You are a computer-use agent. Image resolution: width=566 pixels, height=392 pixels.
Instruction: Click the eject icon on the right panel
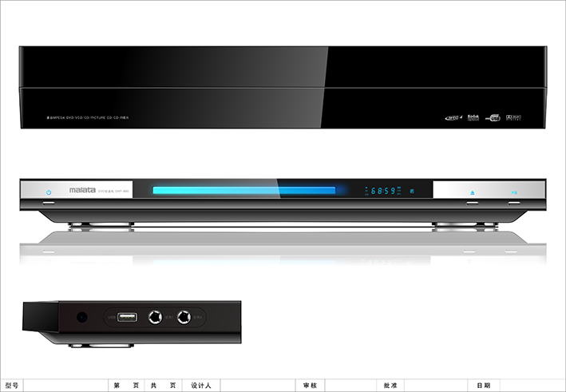[x=473, y=192]
